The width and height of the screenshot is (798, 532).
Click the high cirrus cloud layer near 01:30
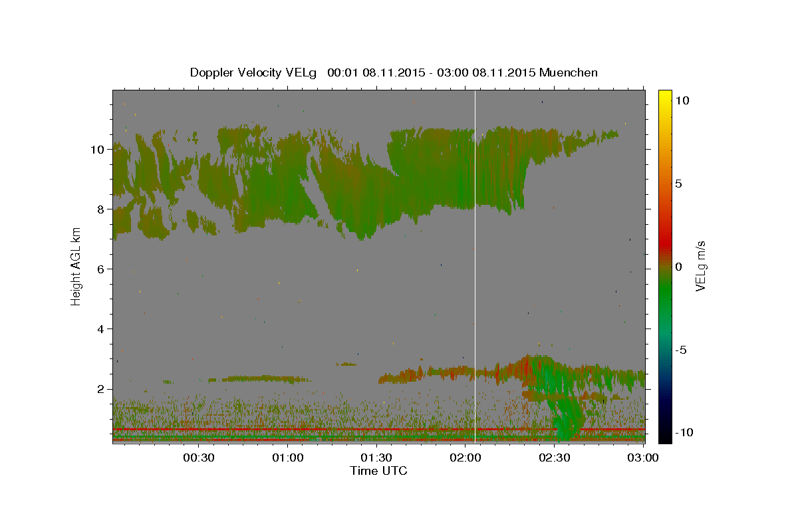click(x=379, y=186)
